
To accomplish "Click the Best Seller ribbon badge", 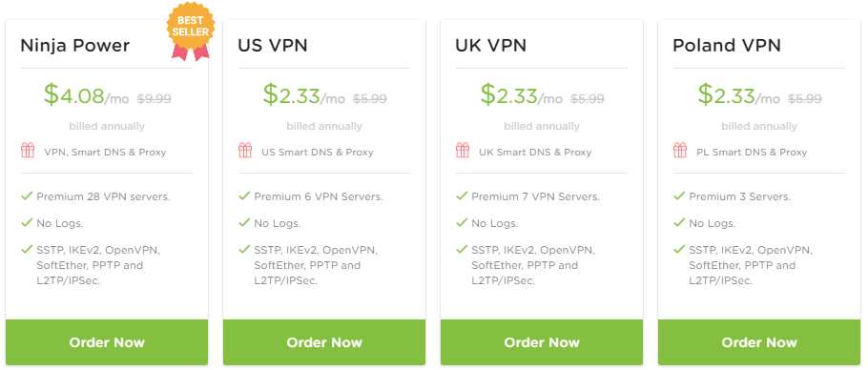I will click(x=191, y=31).
